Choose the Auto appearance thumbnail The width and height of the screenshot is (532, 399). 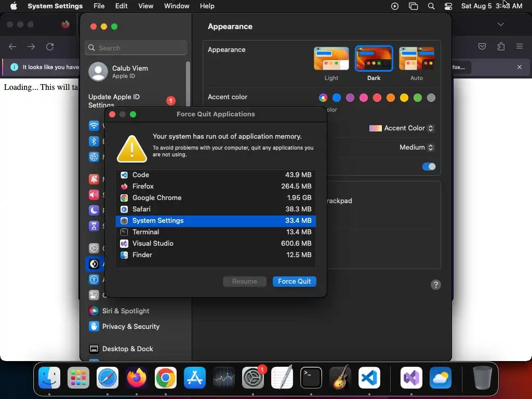point(416,58)
